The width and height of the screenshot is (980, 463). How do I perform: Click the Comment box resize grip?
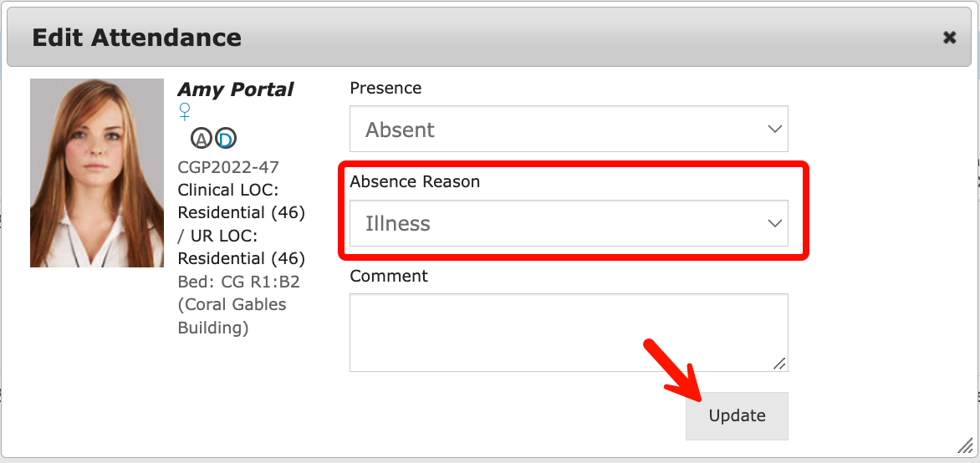click(779, 364)
